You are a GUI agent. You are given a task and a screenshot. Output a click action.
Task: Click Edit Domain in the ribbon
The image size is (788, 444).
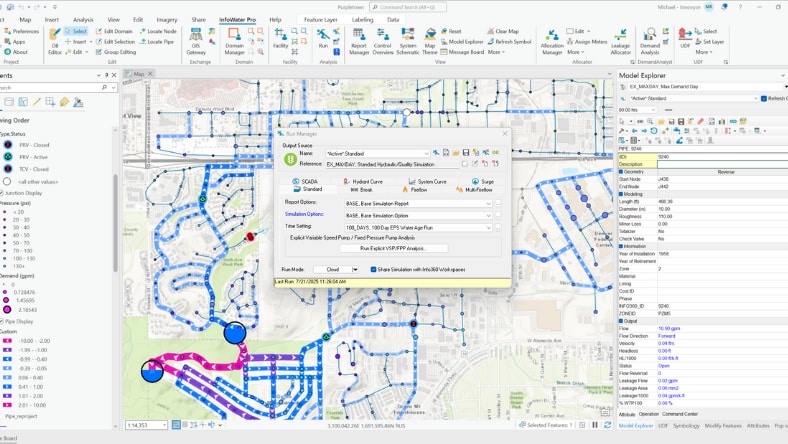pos(114,31)
